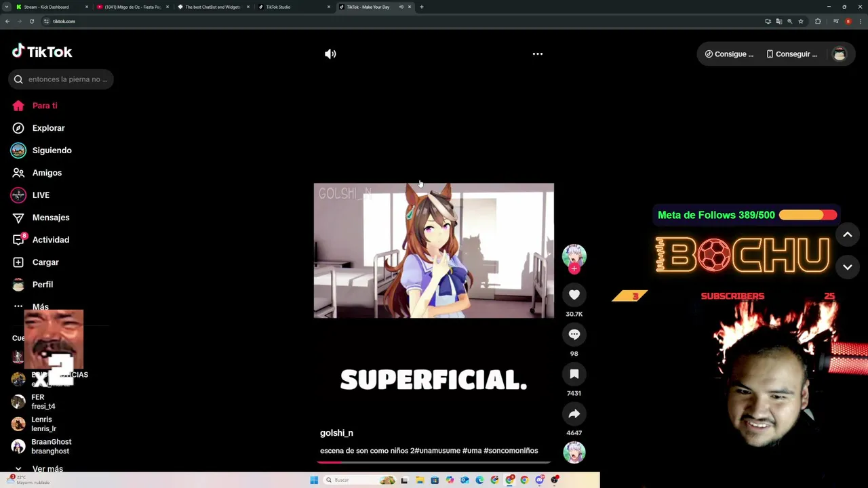Open golshi_n username link
The image size is (868, 488).
click(336, 433)
